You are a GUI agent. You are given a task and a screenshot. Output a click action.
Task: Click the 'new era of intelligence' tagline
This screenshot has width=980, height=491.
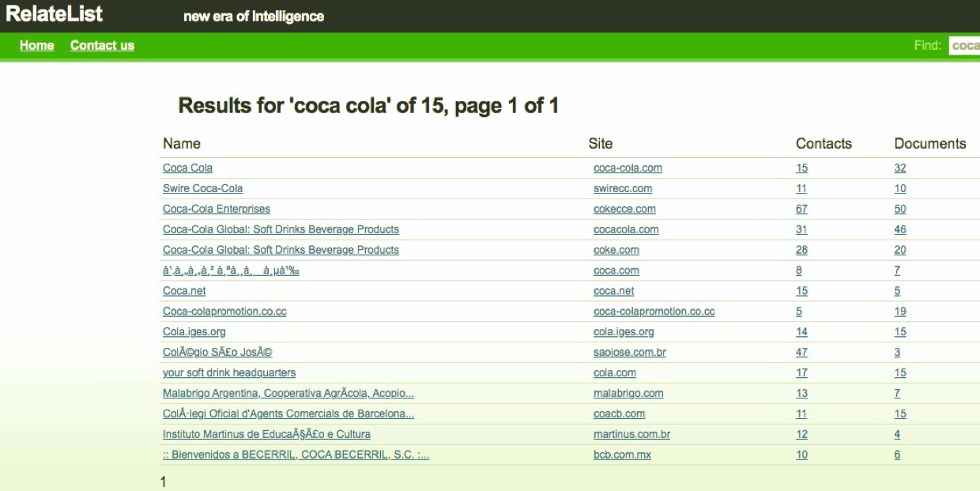(x=254, y=16)
